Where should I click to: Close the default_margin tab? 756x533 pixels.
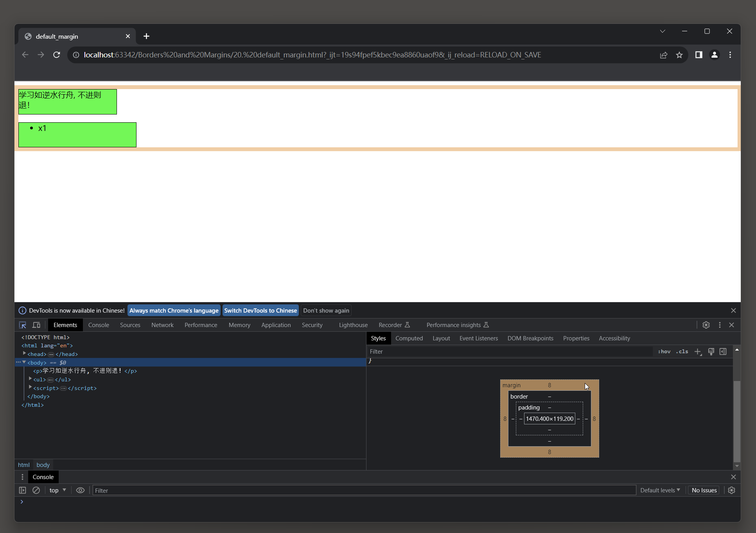(x=128, y=36)
